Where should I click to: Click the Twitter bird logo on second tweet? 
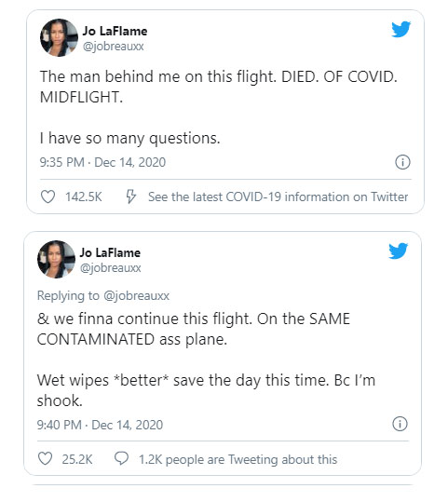coord(398,251)
